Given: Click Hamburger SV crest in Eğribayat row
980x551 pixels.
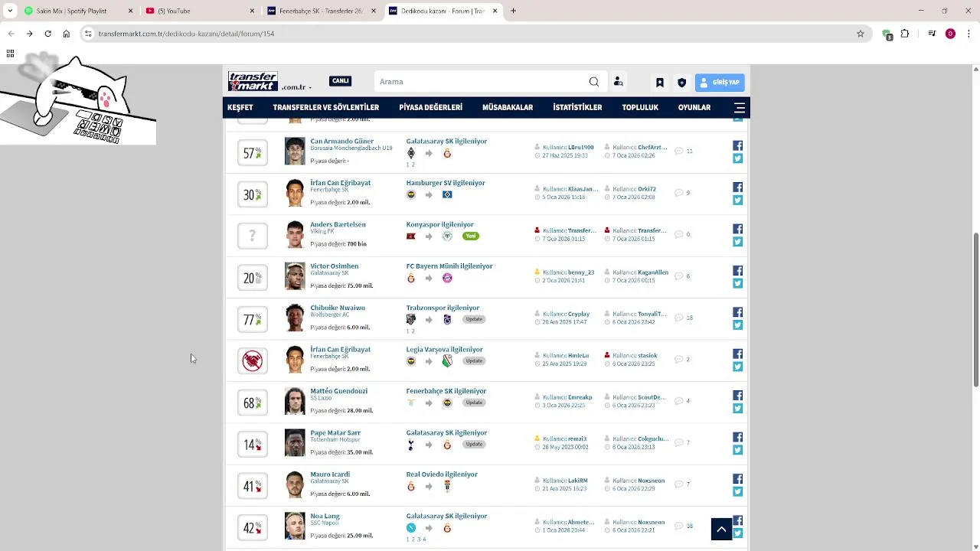Looking at the screenshot, I should click(x=447, y=194).
